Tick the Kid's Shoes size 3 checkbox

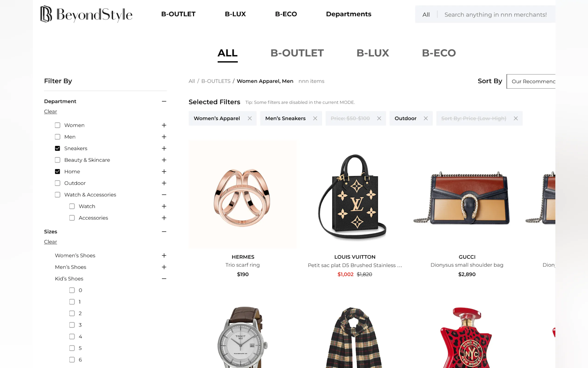[x=72, y=325]
